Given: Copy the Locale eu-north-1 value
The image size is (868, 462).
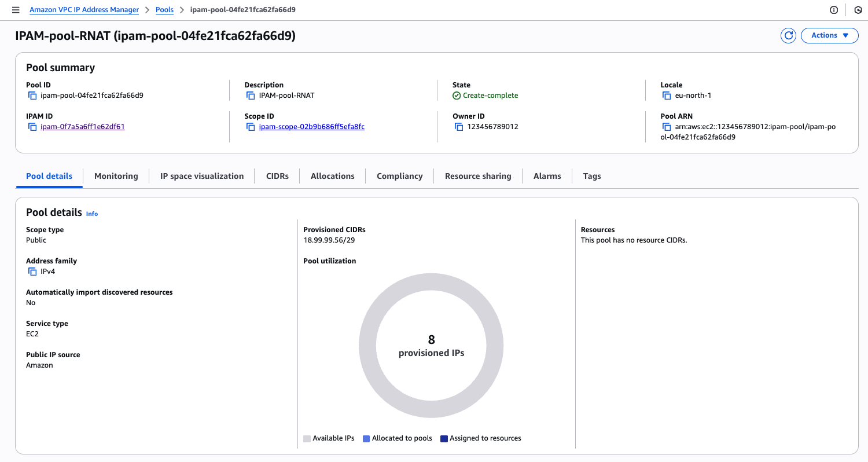Looking at the screenshot, I should 667,96.
